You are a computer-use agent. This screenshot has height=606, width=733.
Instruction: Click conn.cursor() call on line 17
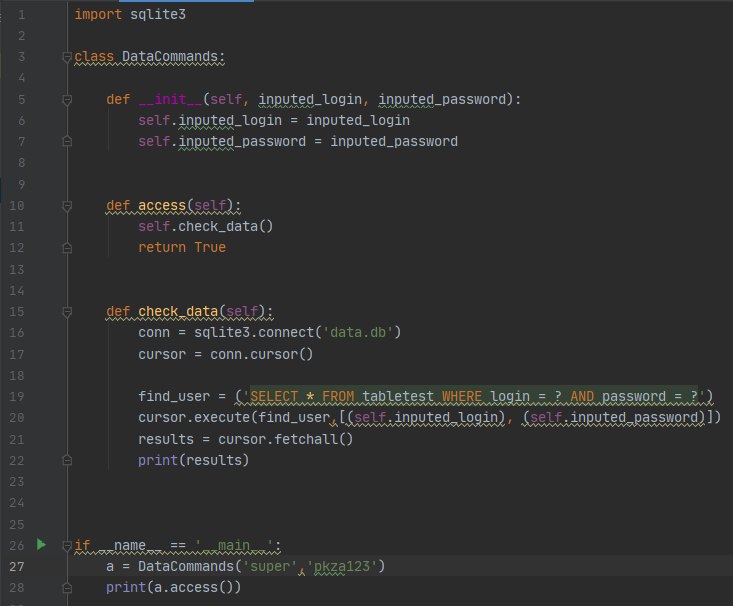tap(261, 354)
